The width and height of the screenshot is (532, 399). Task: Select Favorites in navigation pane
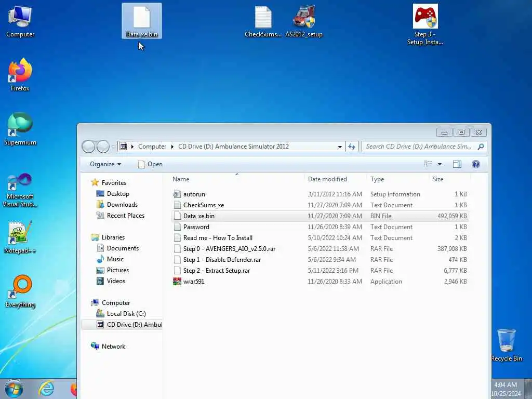(114, 182)
